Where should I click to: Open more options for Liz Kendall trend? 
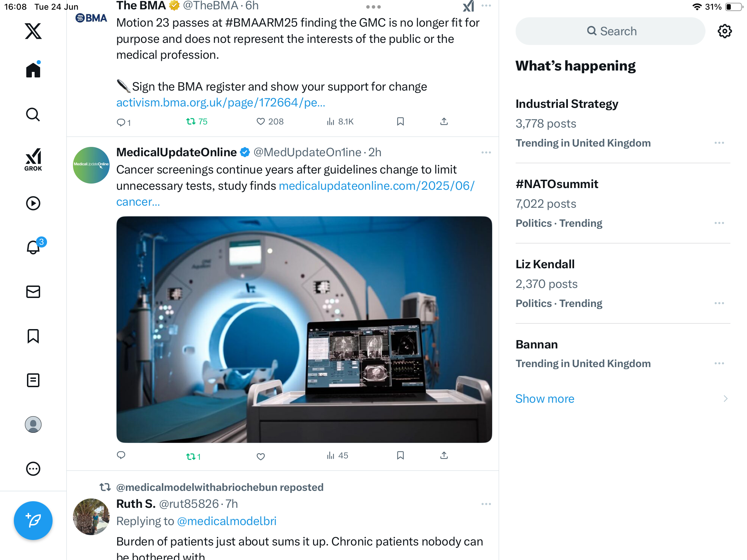[719, 303]
